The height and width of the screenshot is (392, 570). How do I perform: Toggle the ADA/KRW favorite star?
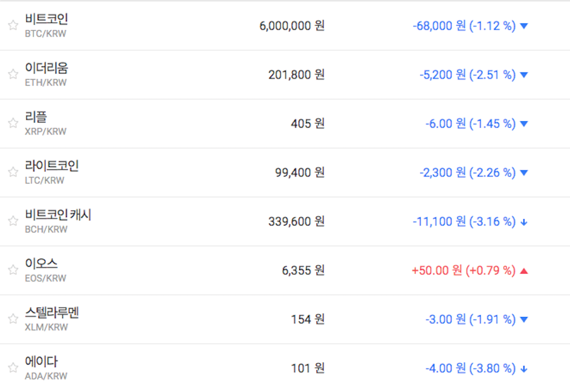click(13, 367)
